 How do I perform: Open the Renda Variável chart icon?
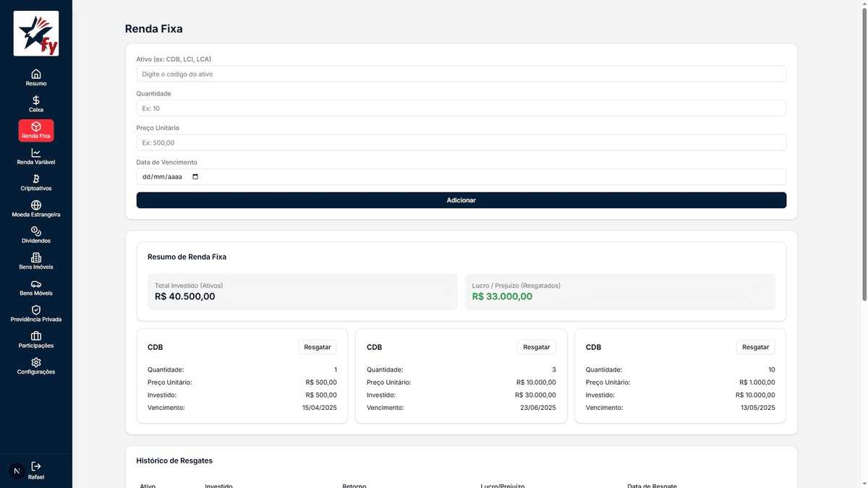click(x=36, y=153)
